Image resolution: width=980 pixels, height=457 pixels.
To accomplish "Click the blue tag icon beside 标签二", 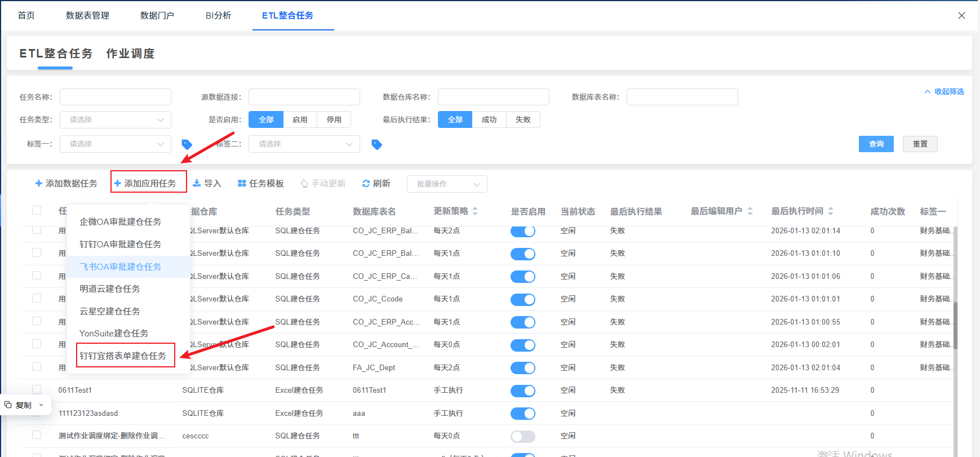I will click(377, 144).
